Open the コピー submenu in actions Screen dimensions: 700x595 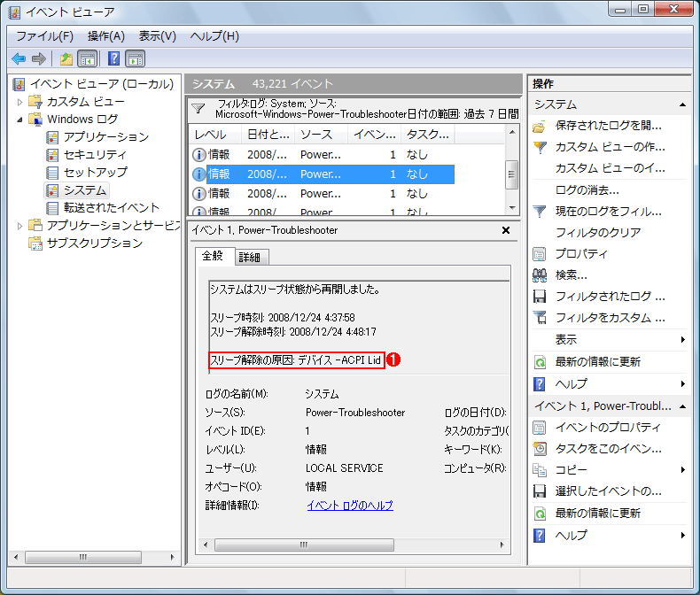point(682,469)
